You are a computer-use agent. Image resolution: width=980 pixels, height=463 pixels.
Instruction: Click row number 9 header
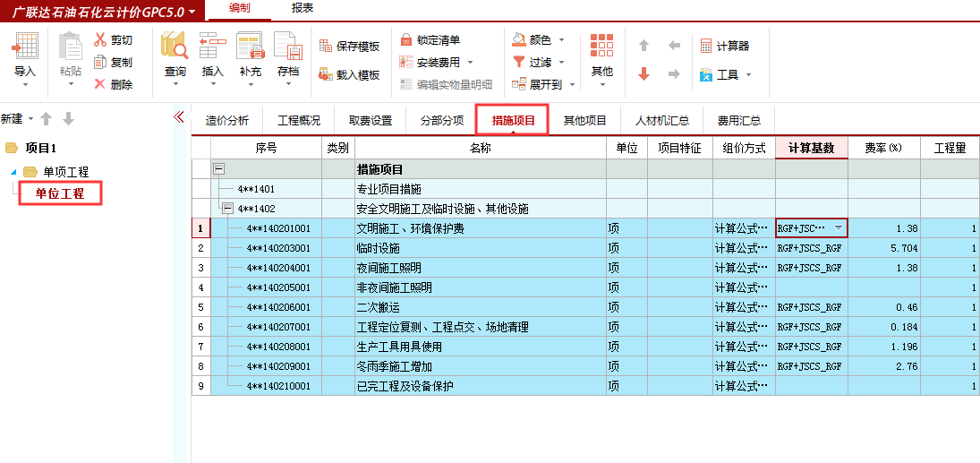[200, 385]
